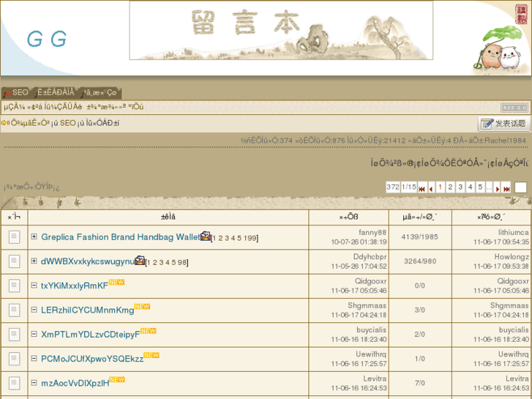This screenshot has height=399, width=532.
Task: Click NEW badge on mzAocVvDIXpzlH
Action: pyautogui.click(x=117, y=379)
